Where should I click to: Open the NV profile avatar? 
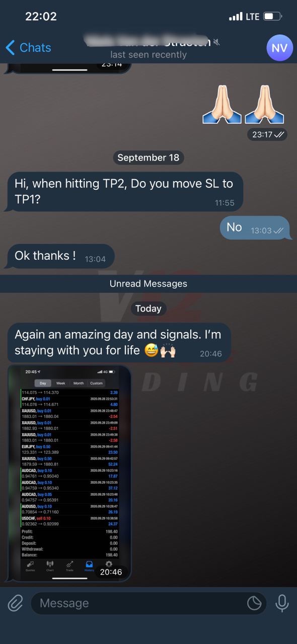tap(279, 48)
